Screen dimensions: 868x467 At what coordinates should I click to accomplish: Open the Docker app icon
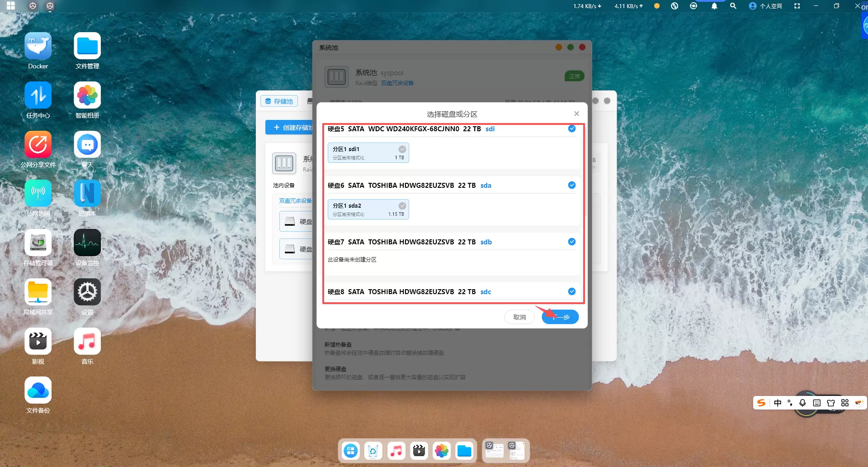(38, 46)
